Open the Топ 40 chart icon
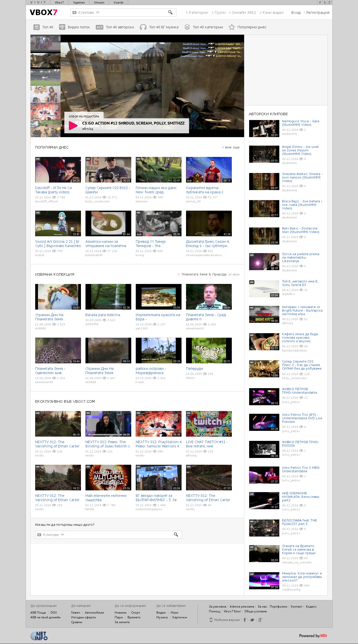 tap(36, 27)
